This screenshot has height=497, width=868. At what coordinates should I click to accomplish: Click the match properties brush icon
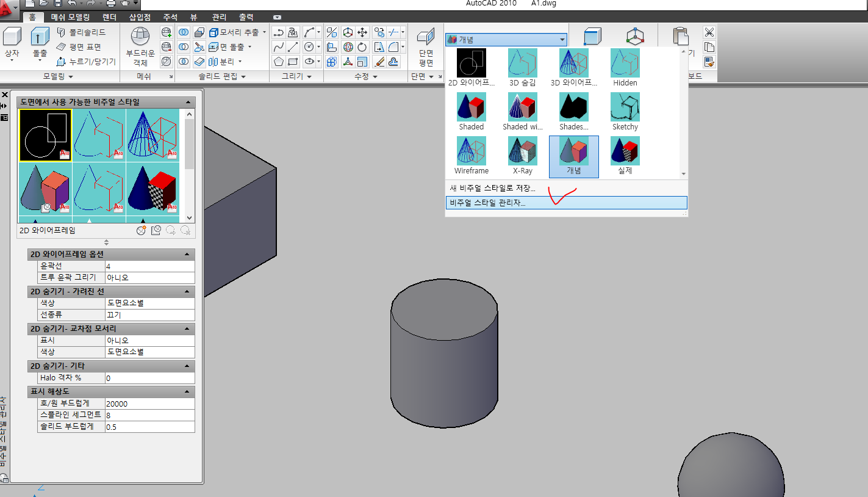click(709, 62)
